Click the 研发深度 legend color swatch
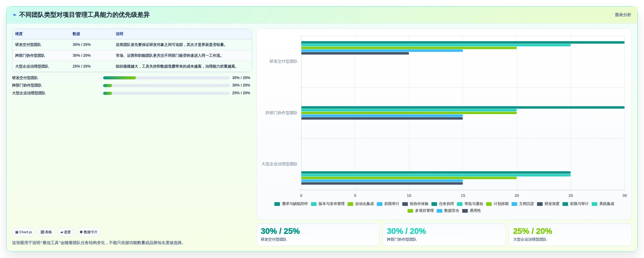This screenshot has height=258, width=644. (x=540, y=204)
